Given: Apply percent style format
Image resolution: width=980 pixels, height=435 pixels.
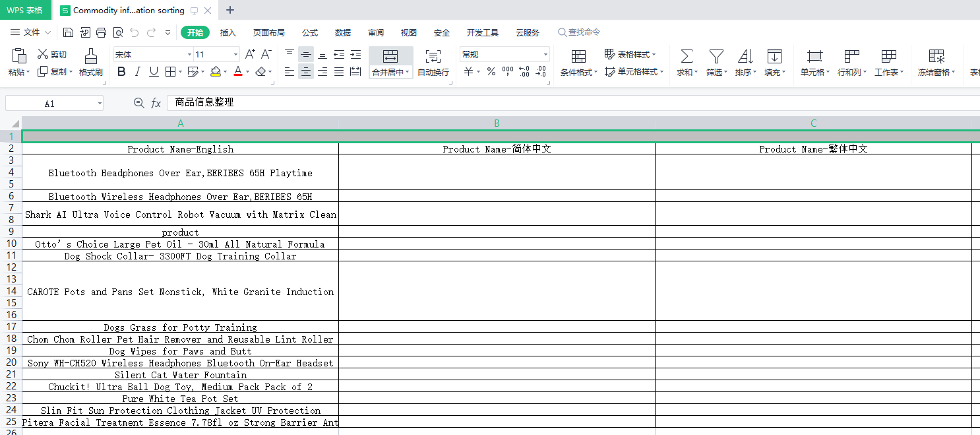Looking at the screenshot, I should pos(491,72).
